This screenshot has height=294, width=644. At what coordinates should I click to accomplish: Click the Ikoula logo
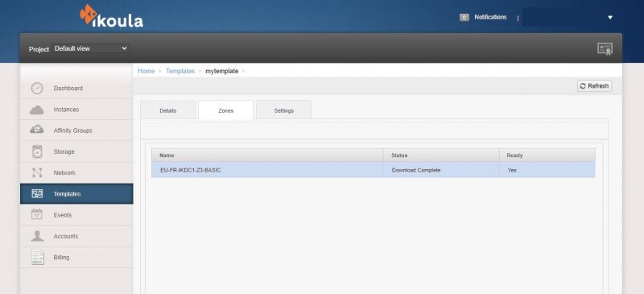(111, 16)
